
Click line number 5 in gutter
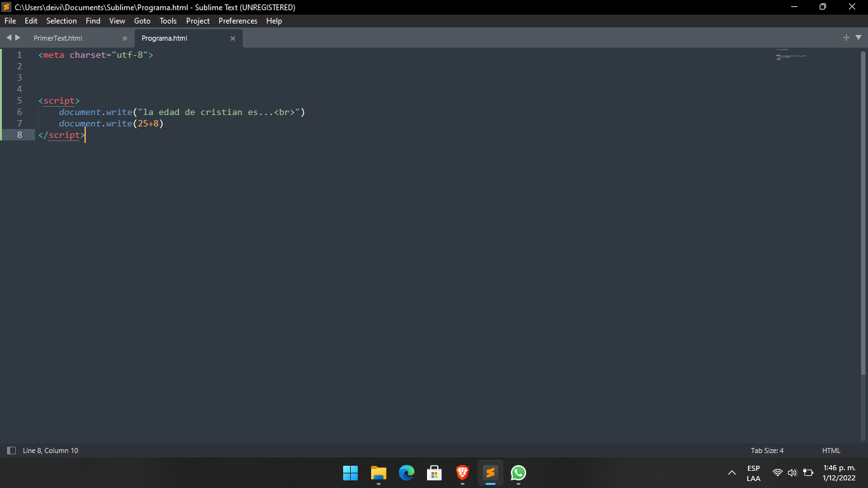click(x=20, y=100)
